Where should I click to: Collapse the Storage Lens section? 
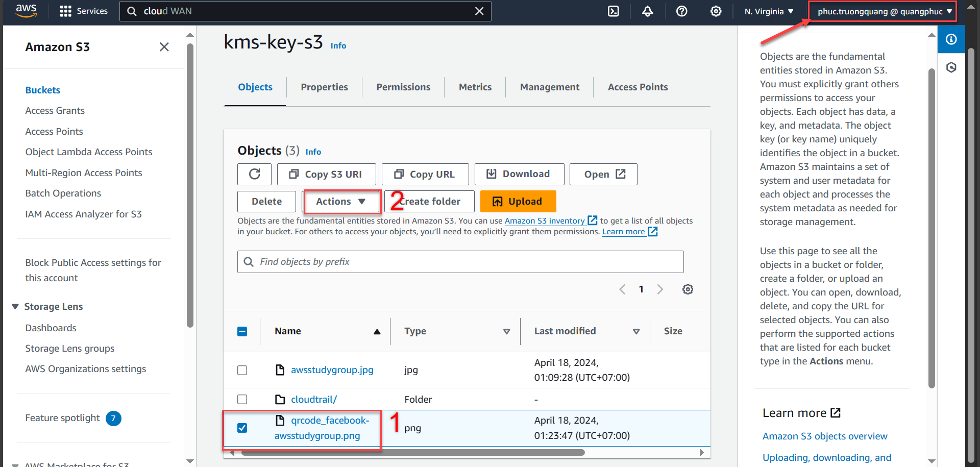pyautogui.click(x=15, y=307)
